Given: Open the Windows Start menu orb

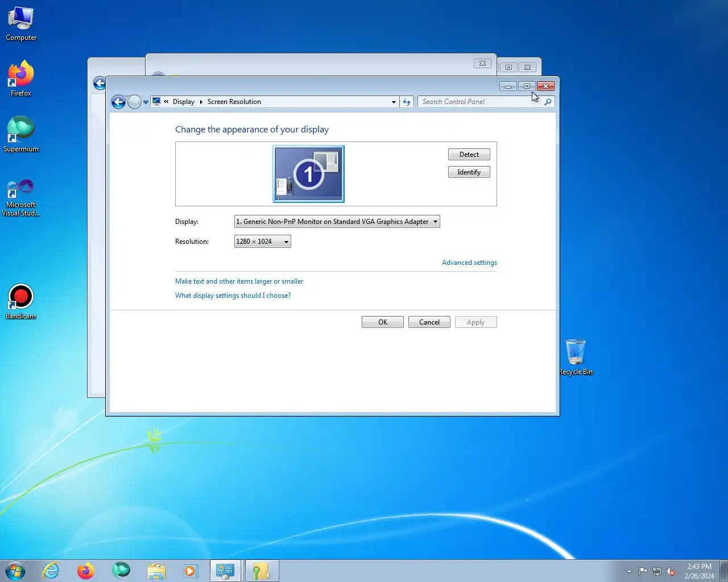Looking at the screenshot, I should pyautogui.click(x=15, y=571).
